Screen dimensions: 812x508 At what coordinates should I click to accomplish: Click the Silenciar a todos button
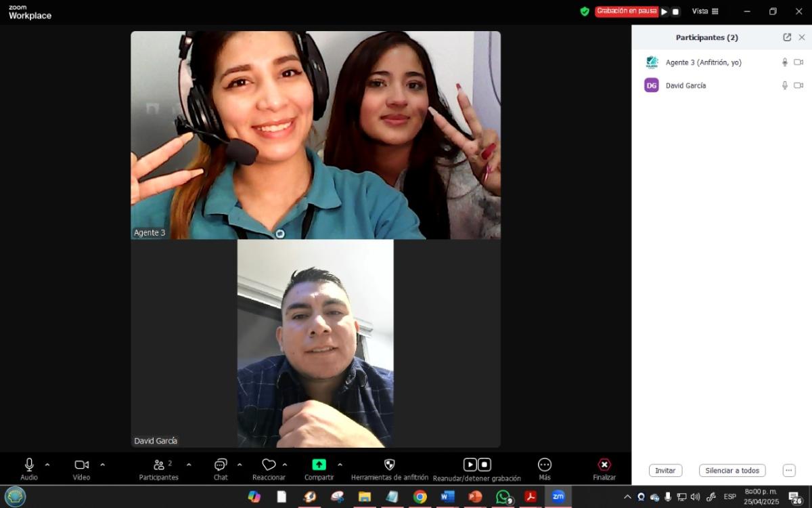732,471
